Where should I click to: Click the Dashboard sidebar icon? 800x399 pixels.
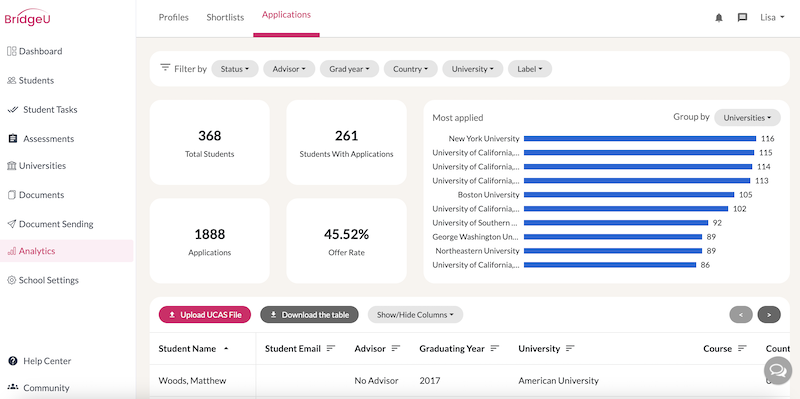click(x=11, y=51)
